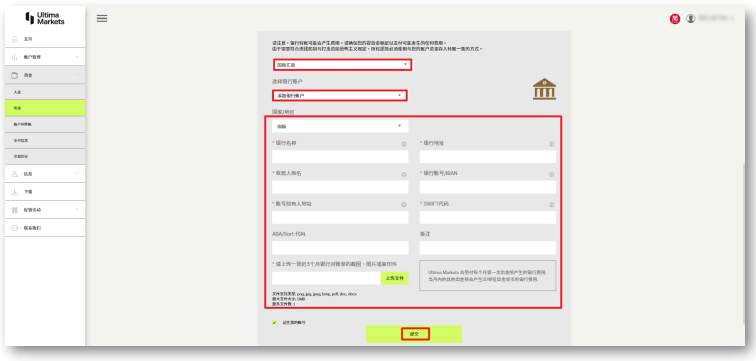Click info icon beside bank address field
Screen dimensions: 756x361
552,144
